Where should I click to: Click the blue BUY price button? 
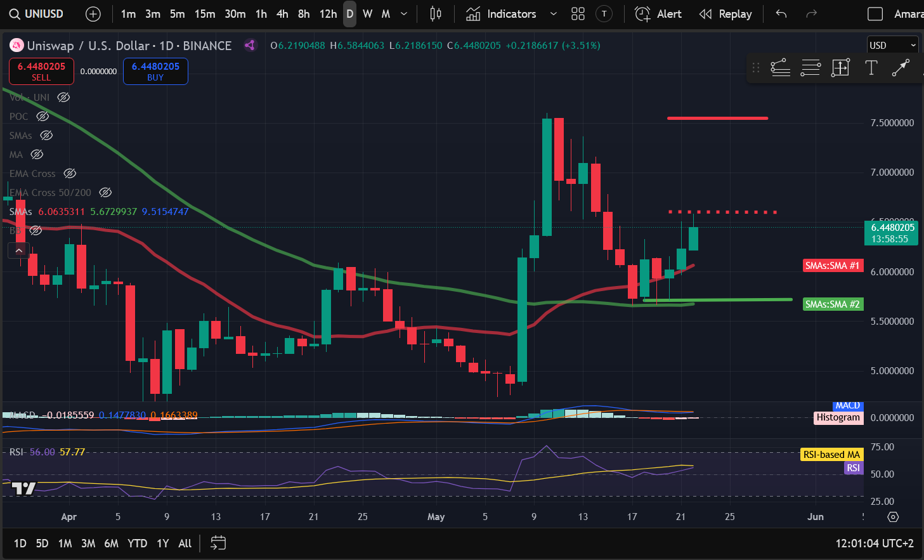[155, 71]
